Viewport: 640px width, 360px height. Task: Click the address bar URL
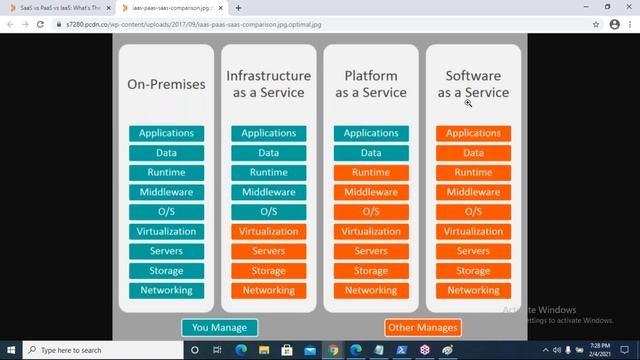click(x=194, y=24)
